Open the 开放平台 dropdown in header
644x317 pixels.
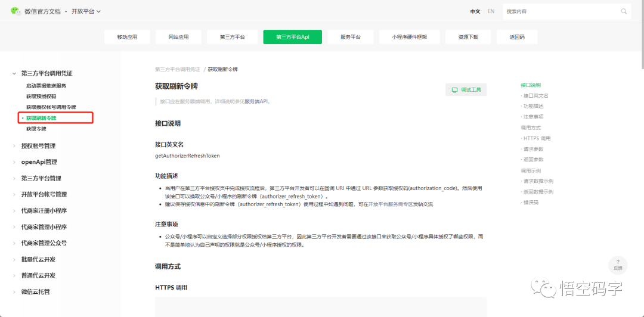click(x=86, y=11)
